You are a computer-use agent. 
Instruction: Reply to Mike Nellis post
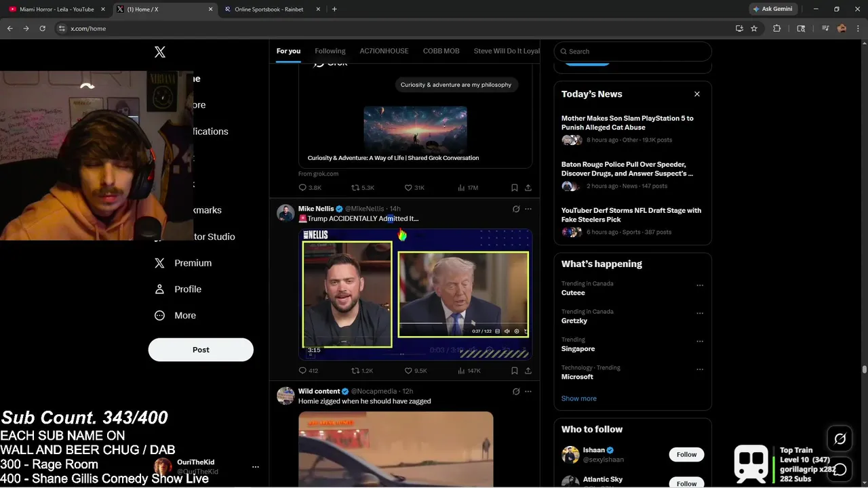(x=309, y=371)
